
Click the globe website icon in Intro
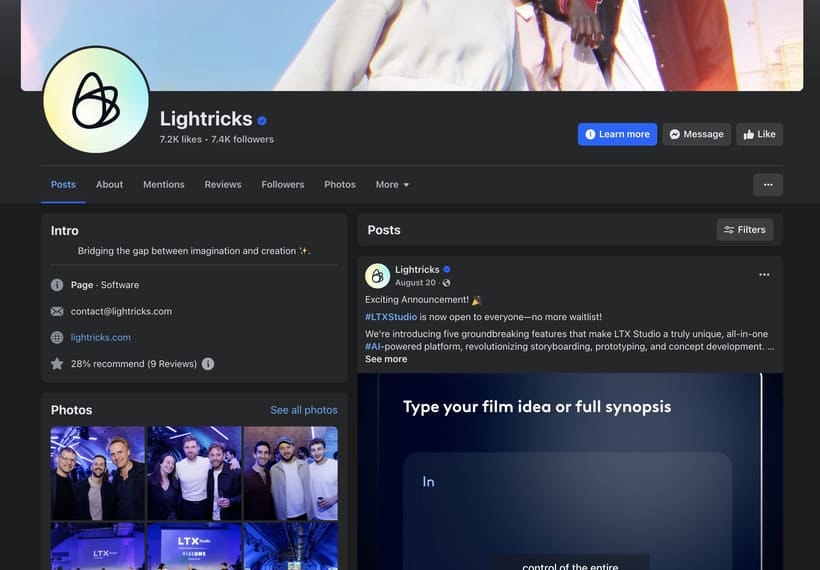[x=57, y=337]
